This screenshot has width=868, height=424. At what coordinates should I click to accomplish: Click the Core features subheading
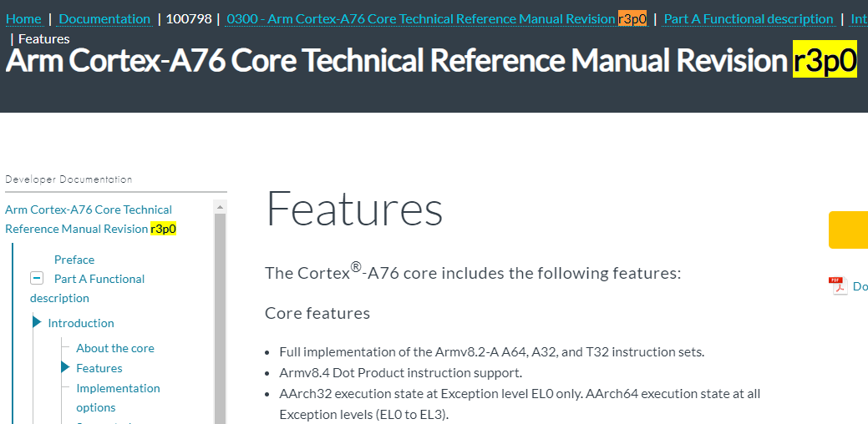317,313
